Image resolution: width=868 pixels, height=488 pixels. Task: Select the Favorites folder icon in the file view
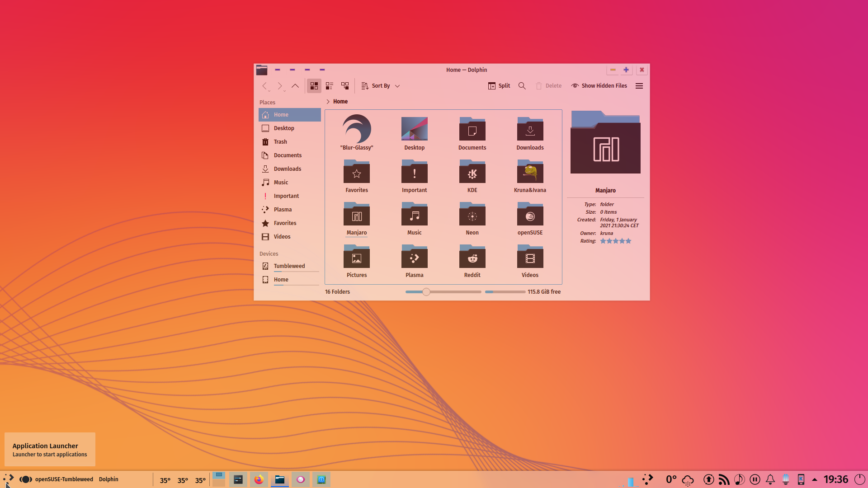click(x=357, y=172)
